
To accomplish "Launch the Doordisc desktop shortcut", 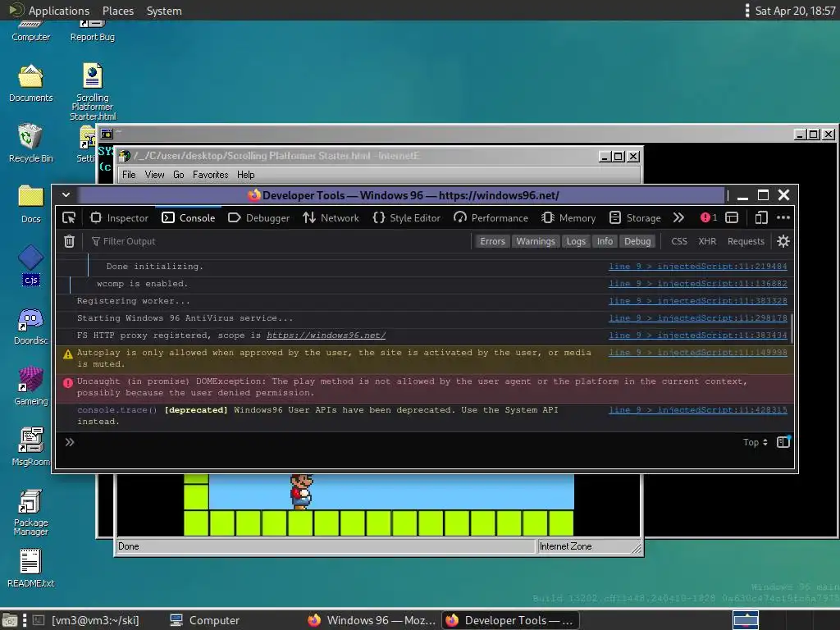I will (30, 326).
